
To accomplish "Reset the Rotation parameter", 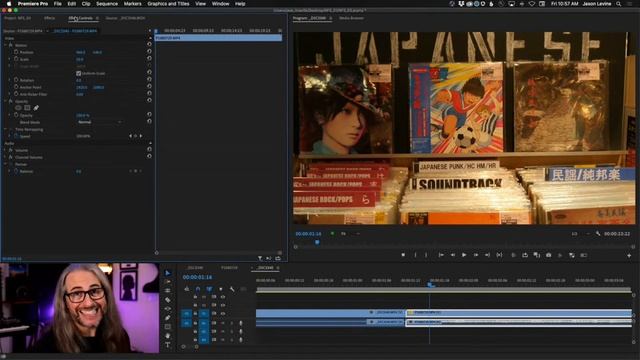I will (149, 80).
